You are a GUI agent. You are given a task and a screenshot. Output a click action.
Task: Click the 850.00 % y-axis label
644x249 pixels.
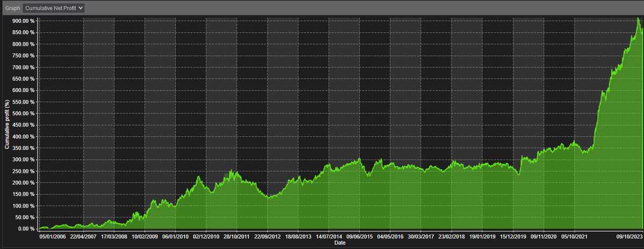(24, 32)
